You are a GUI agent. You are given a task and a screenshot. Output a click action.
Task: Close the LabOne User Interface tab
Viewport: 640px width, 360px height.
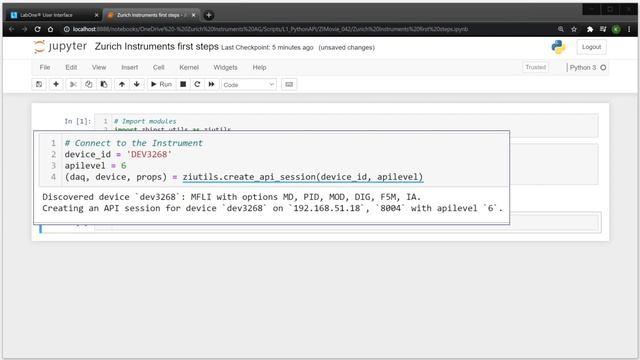(x=97, y=15)
